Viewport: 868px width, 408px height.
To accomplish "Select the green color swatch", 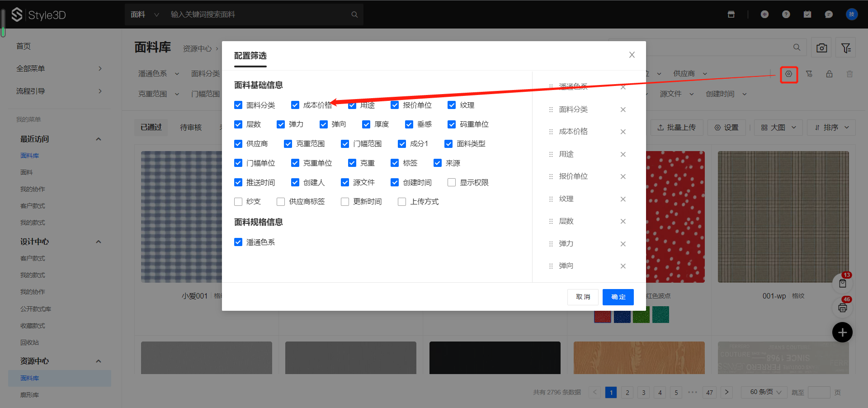I will (x=642, y=315).
